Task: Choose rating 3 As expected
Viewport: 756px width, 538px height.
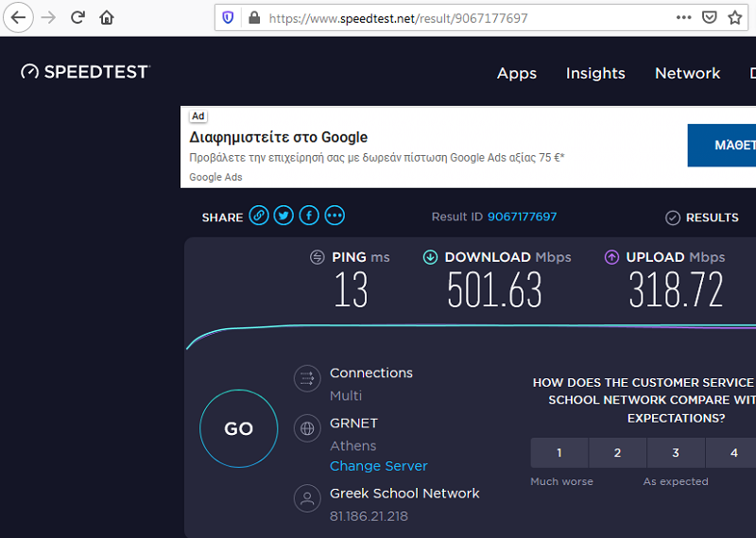Action: pyautogui.click(x=676, y=453)
